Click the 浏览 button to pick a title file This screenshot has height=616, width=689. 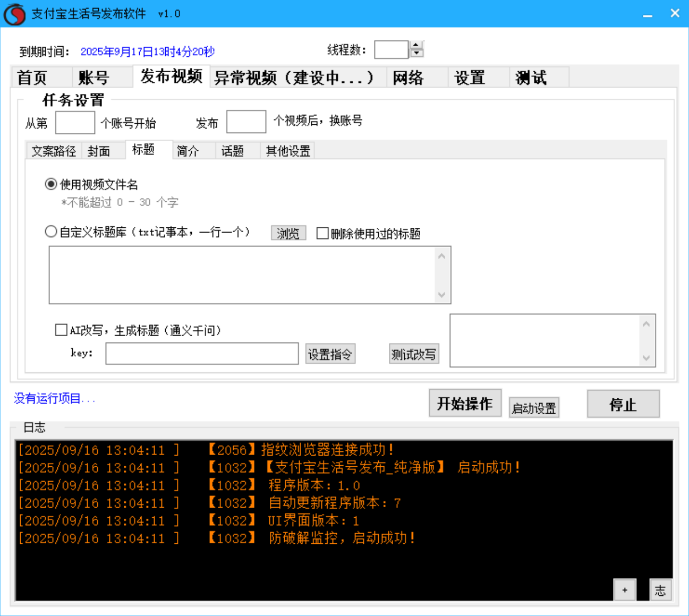[288, 233]
